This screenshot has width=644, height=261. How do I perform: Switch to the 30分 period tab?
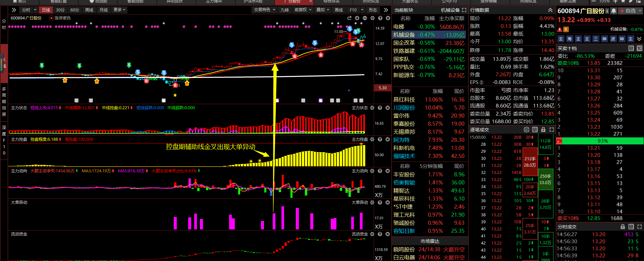[x=60, y=10]
